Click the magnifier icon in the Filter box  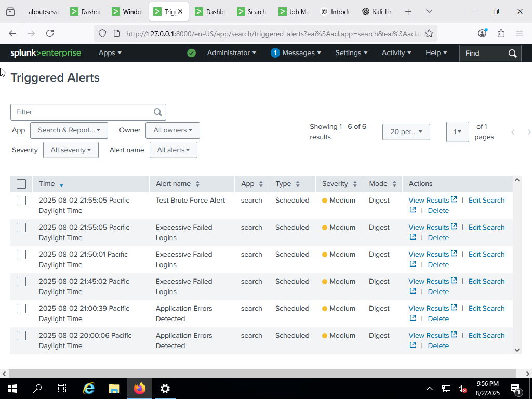coord(157,112)
